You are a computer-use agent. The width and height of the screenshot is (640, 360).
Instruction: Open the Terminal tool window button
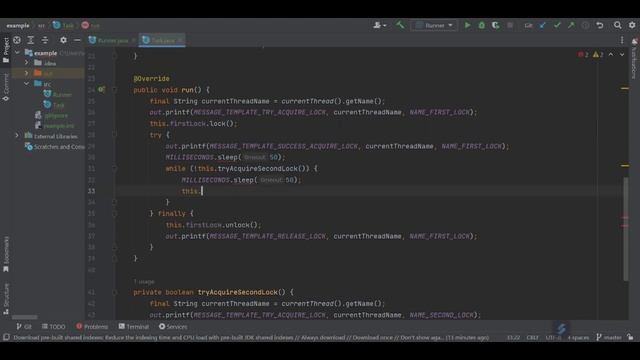pos(133,327)
